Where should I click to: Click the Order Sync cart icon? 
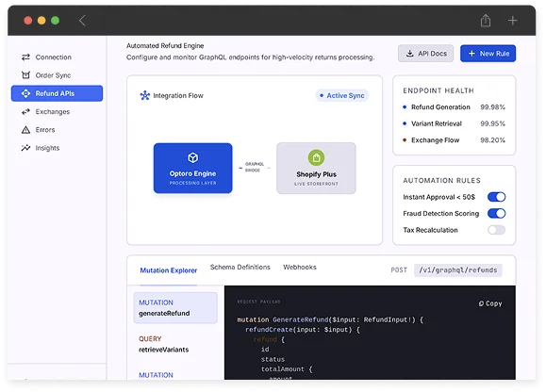point(25,75)
